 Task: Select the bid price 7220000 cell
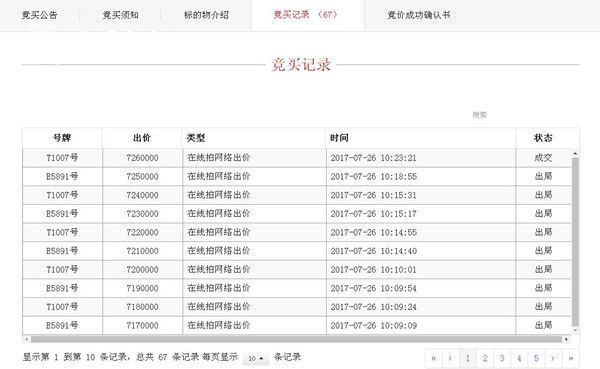click(x=142, y=232)
